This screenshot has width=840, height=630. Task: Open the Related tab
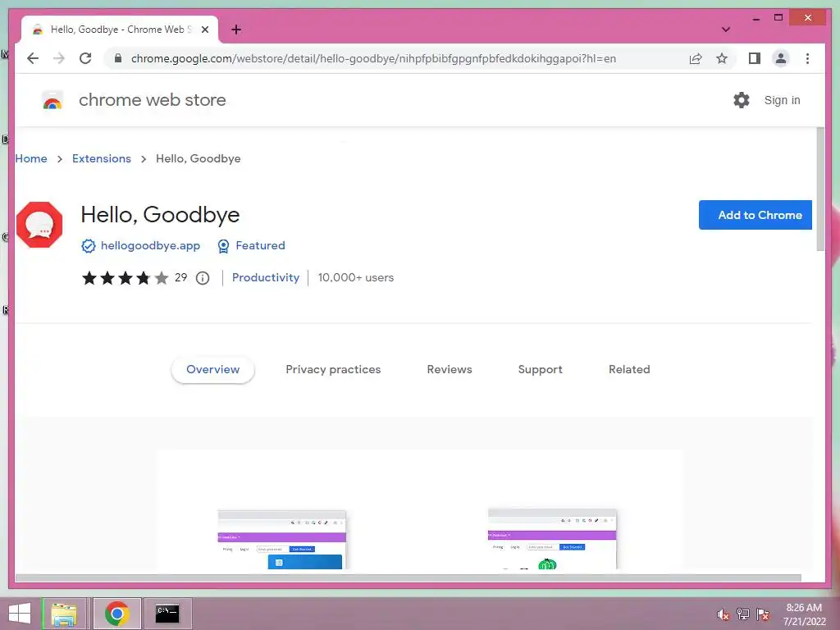(x=629, y=370)
